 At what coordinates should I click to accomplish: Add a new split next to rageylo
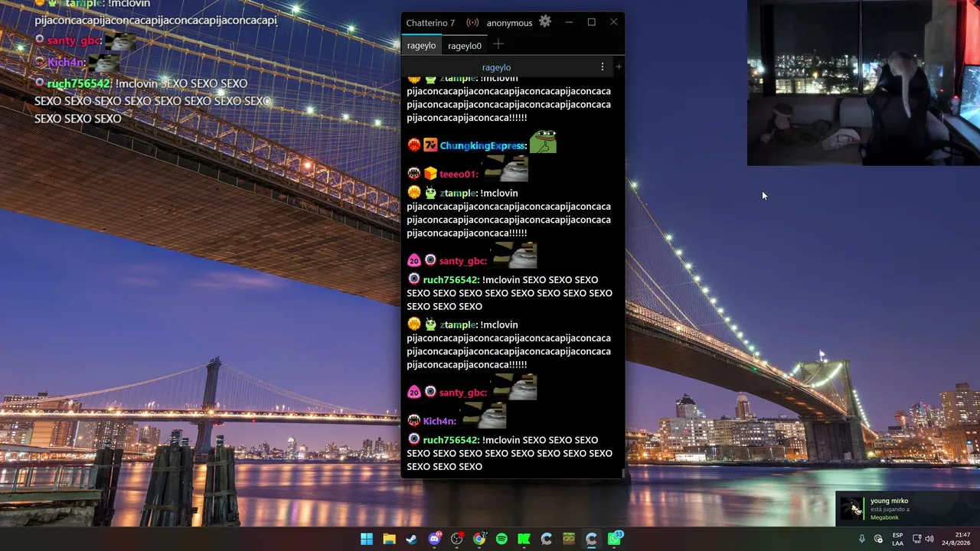click(619, 67)
